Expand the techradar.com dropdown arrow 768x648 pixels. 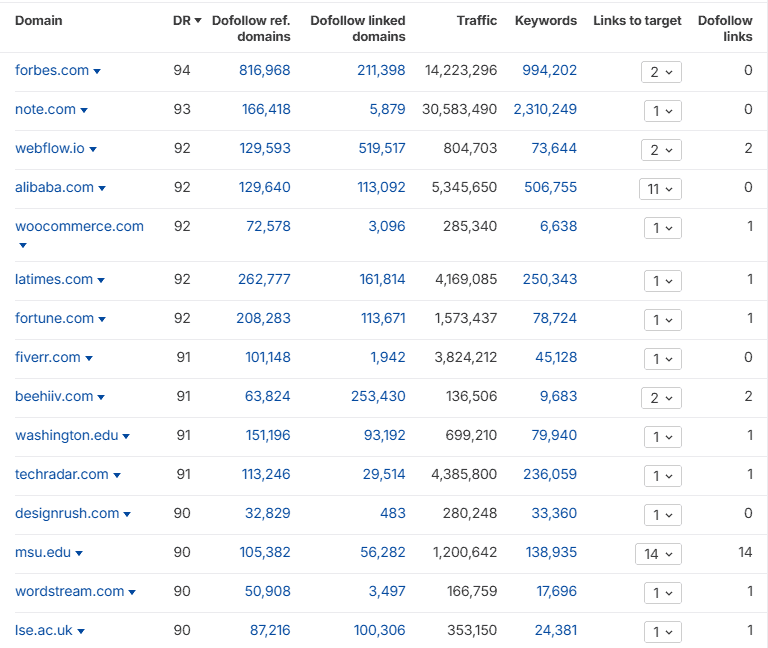click(117, 476)
